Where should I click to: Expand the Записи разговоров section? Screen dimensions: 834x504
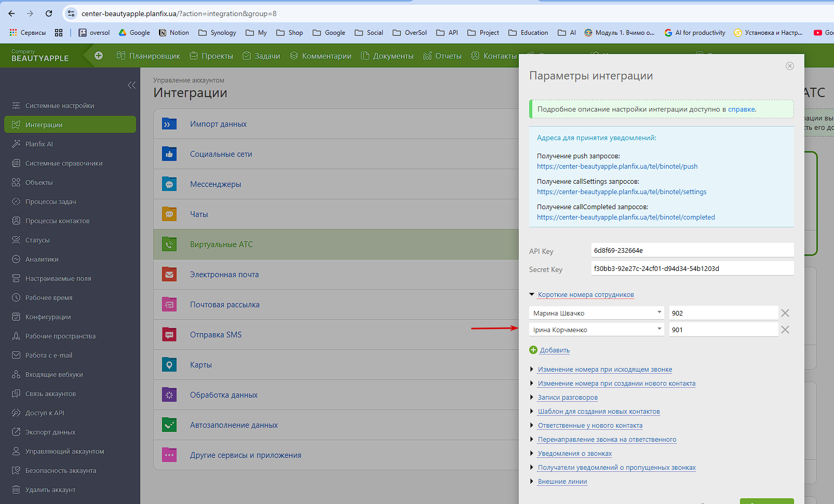pos(568,398)
